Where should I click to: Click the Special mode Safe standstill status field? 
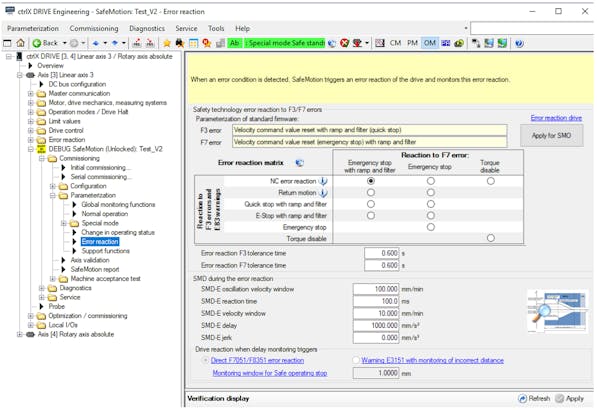point(284,43)
